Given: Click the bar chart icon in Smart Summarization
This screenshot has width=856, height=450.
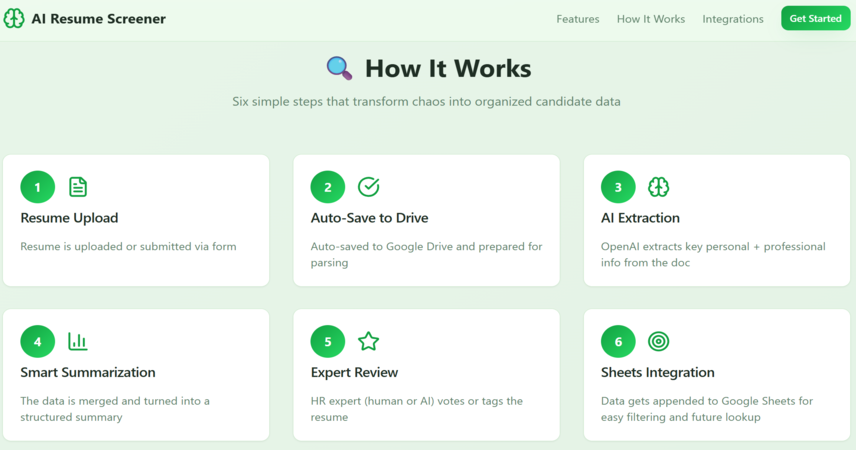Looking at the screenshot, I should pyautogui.click(x=78, y=341).
